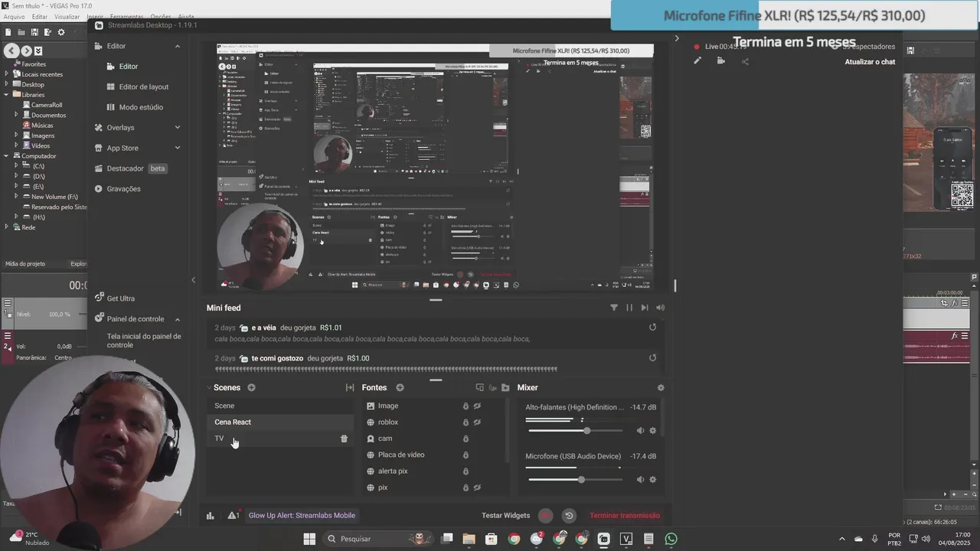980x551 pixels.
Task: Open the Editar menu in VEGAS
Action: tap(39, 16)
